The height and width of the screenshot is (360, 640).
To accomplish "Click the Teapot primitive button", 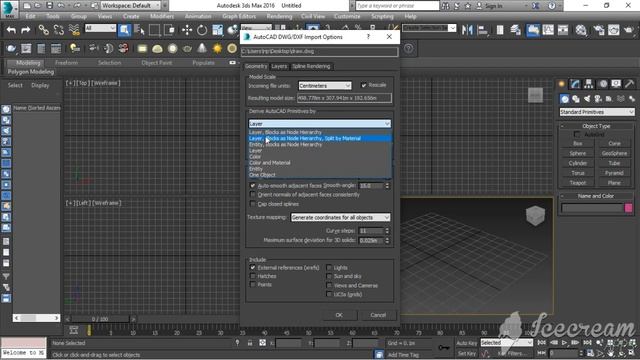I will pyautogui.click(x=578, y=183).
